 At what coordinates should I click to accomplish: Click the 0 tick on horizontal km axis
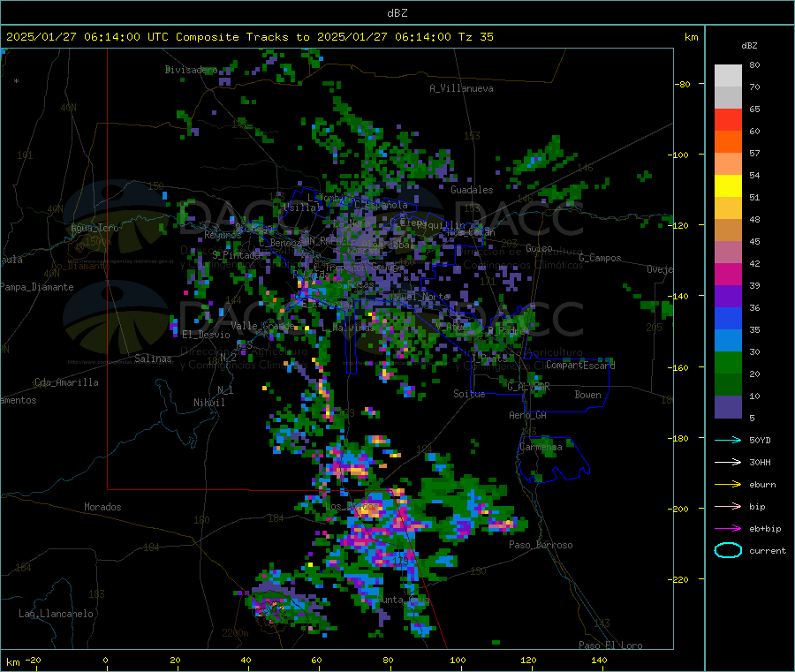pos(105,660)
